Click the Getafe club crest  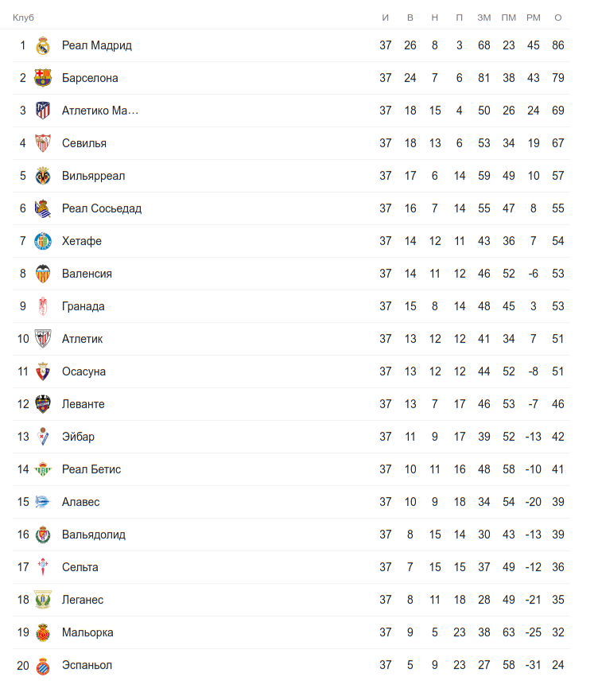[x=43, y=242]
